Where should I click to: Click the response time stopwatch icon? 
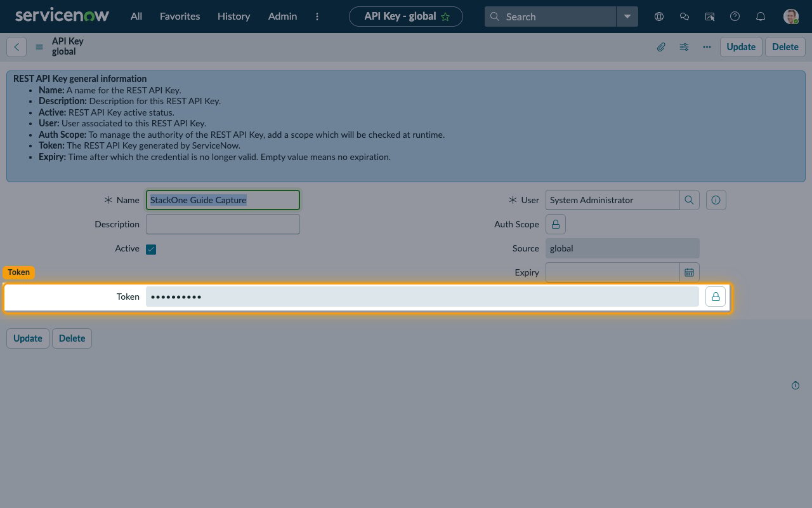coord(796,385)
